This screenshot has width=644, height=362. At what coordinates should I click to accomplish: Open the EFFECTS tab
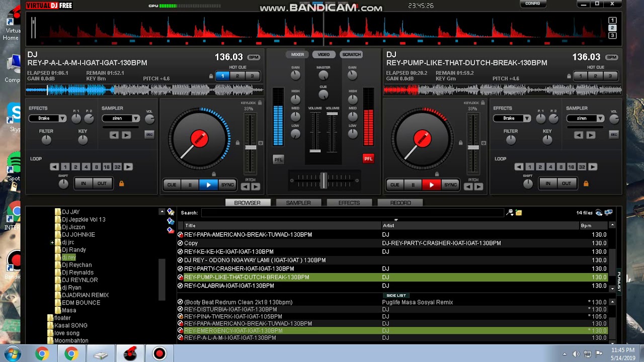(x=349, y=203)
